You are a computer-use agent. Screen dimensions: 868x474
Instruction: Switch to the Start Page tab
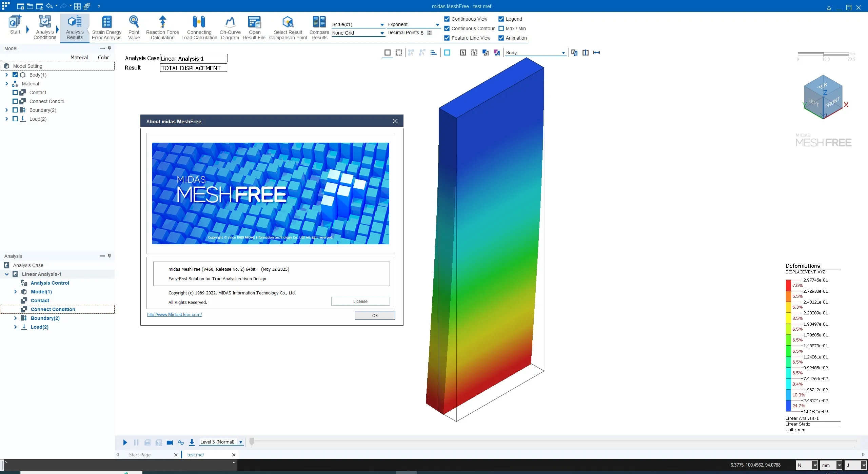click(x=140, y=455)
